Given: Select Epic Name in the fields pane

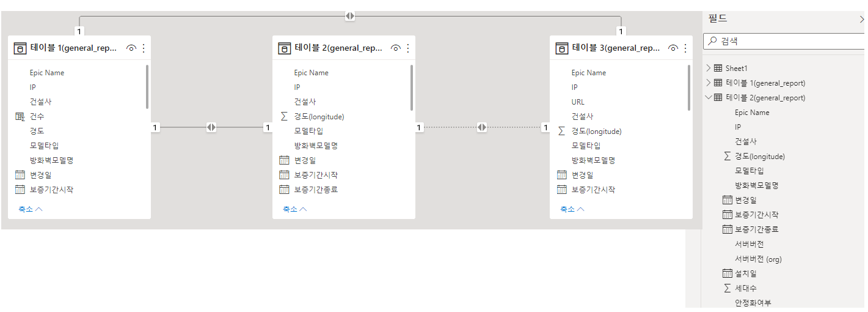Looking at the screenshot, I should 752,113.
